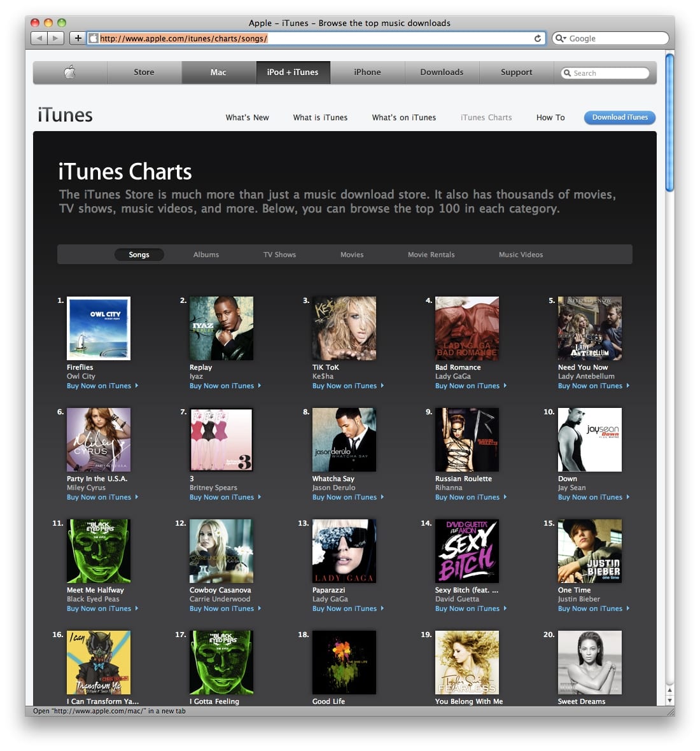Viewport: 700px width, 751px height.
Task: Click the Sweet Dreams album cover
Action: pos(590,663)
